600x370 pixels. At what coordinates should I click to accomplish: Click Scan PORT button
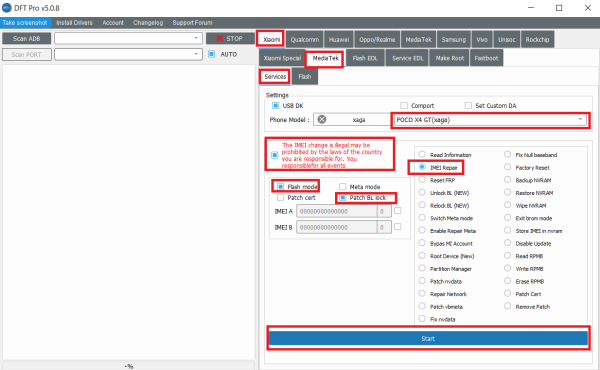click(x=26, y=54)
